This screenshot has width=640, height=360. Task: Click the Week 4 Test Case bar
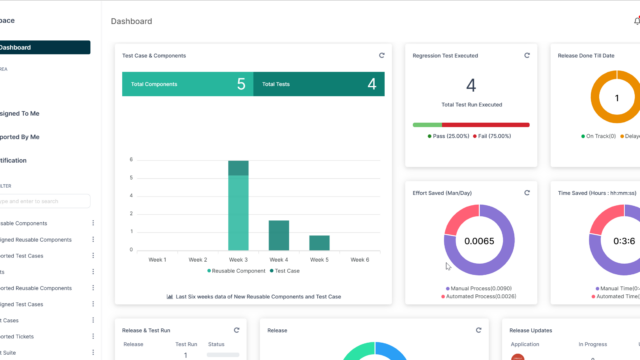point(279,235)
